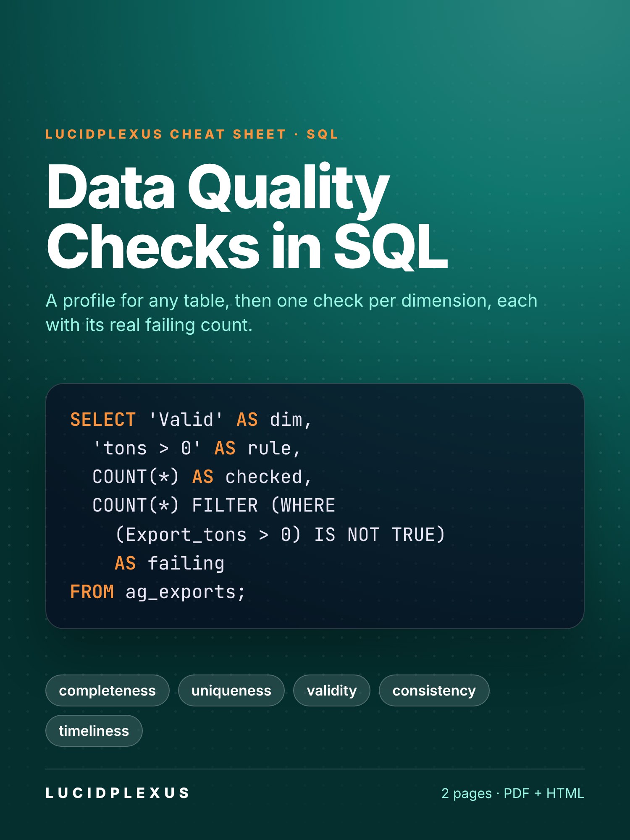This screenshot has width=630, height=840.
Task: Click the code line 'FROM ag_exports;'
Action: click(x=158, y=592)
